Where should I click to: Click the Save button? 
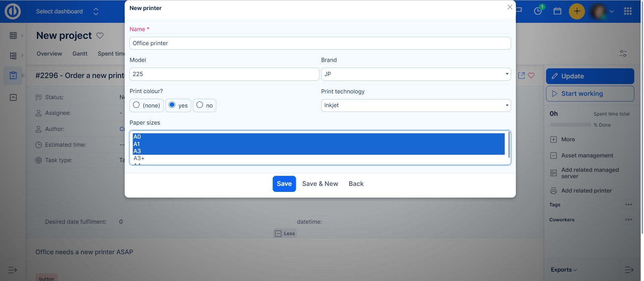(x=284, y=184)
